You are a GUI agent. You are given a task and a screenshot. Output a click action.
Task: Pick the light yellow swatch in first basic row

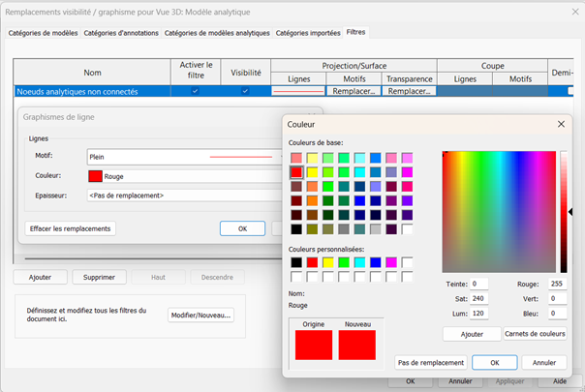pos(312,158)
